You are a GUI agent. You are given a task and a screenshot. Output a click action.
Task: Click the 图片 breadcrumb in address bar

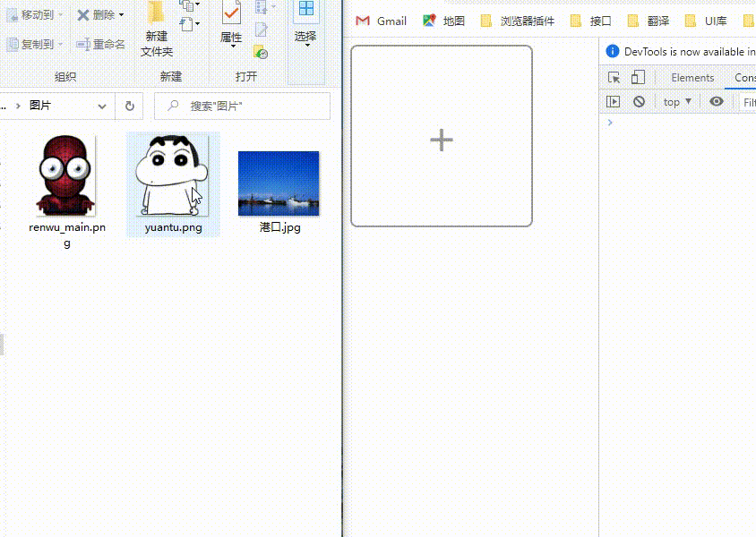[x=40, y=106]
